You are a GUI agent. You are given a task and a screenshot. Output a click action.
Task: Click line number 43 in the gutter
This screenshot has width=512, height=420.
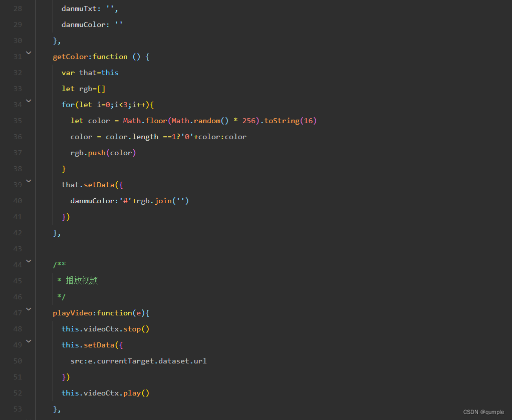[x=18, y=249]
